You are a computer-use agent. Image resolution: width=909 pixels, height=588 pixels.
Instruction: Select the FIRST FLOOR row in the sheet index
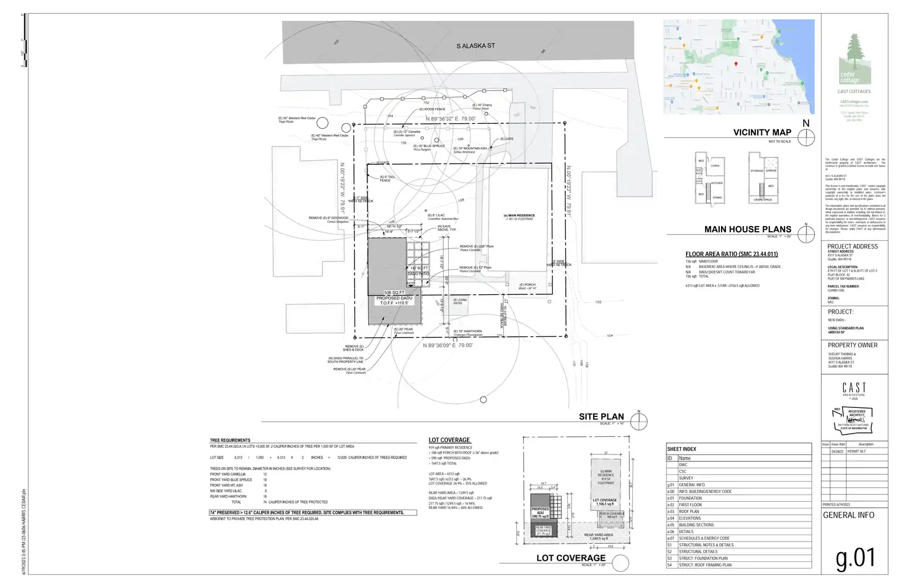pos(739,505)
